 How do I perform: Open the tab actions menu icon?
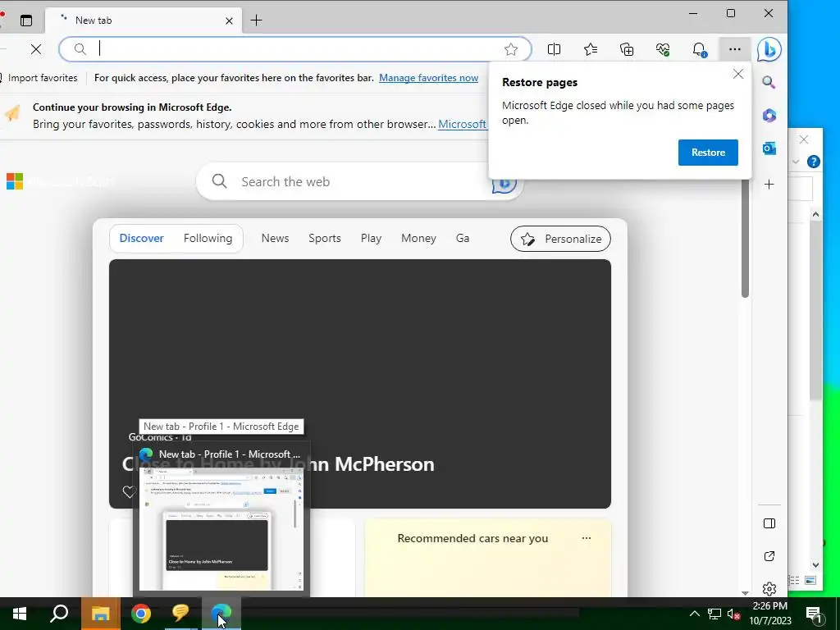coord(25,21)
